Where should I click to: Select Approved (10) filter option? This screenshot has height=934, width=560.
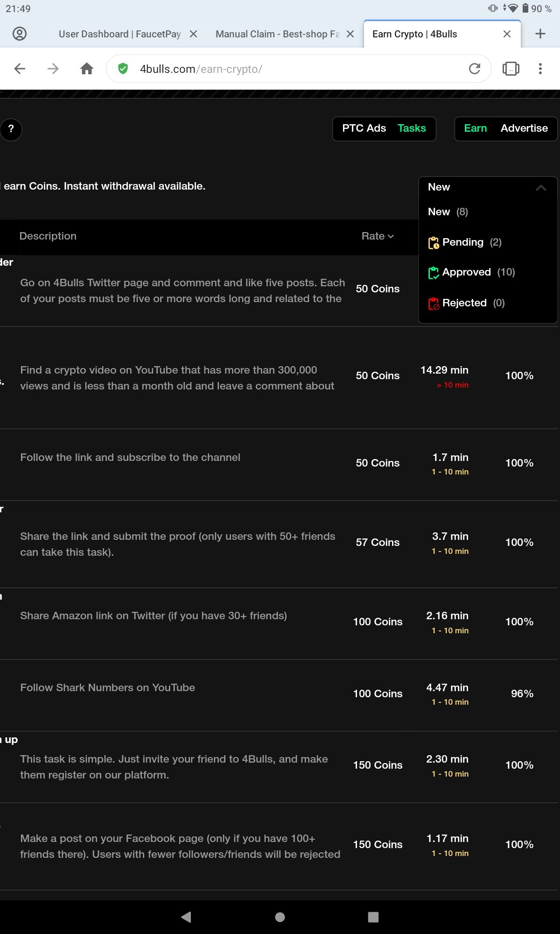pyautogui.click(x=471, y=272)
